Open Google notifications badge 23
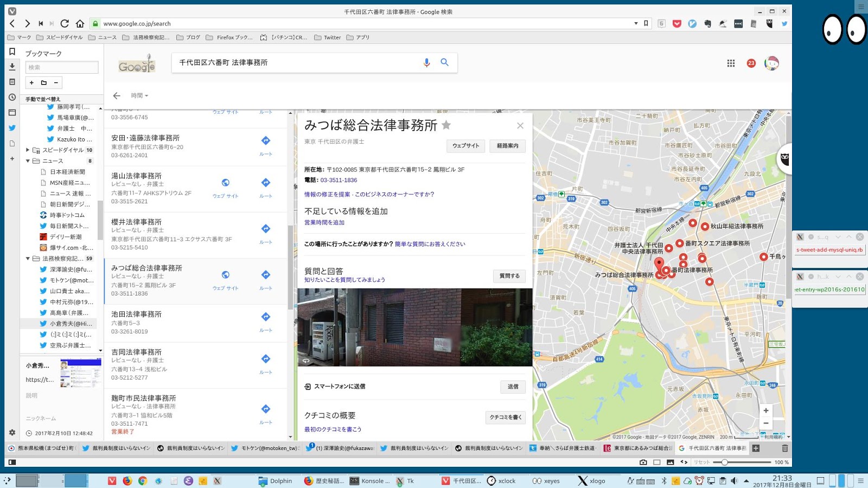 point(751,63)
